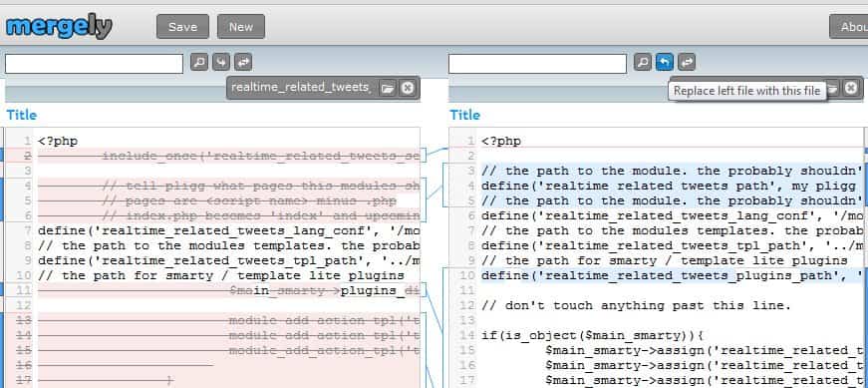Click '<?php' on left line 1
Screen dimensions: 868x388
[58, 142]
